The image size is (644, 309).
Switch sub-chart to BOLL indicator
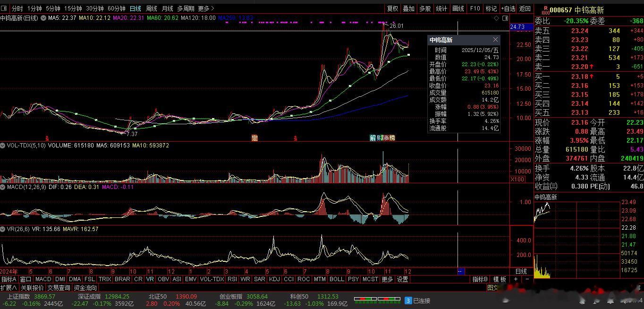[337, 279]
